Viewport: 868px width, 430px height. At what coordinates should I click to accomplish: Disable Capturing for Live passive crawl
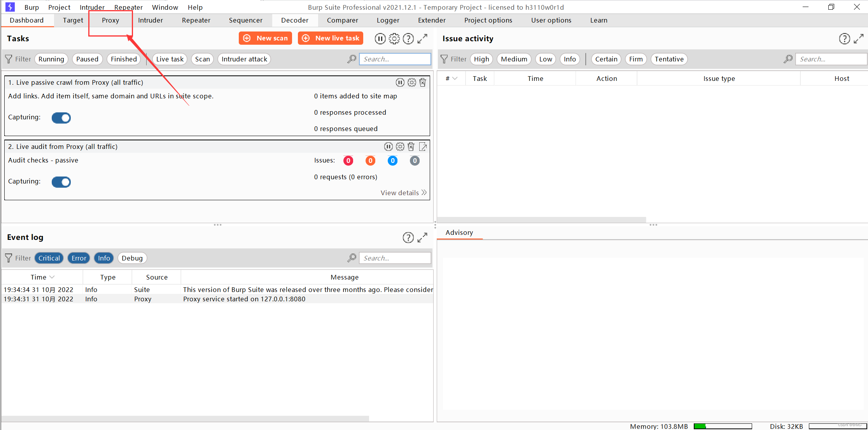point(61,118)
